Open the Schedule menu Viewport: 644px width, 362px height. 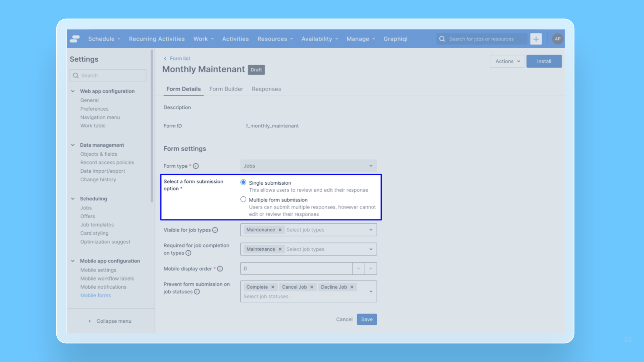point(104,39)
